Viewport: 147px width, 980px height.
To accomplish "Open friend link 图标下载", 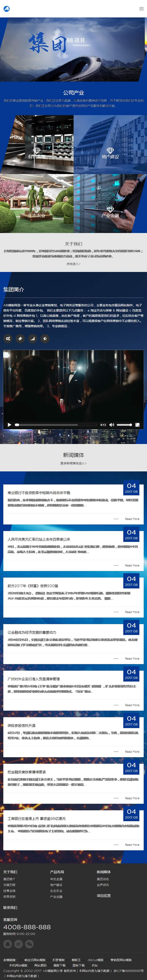I will coord(78,965).
